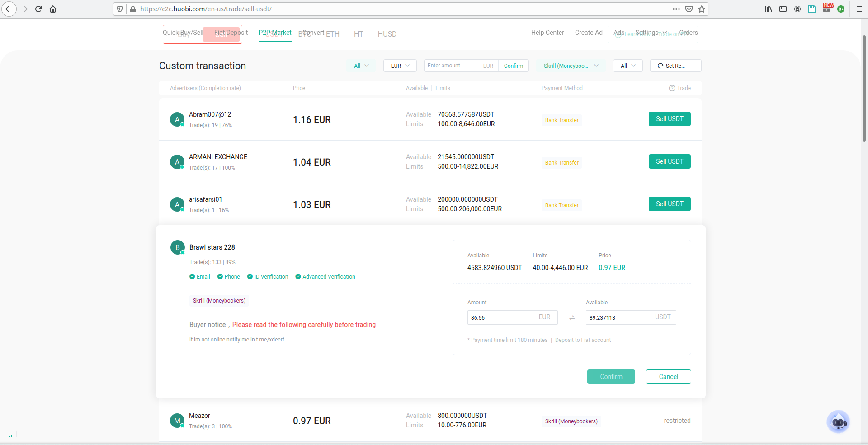The width and height of the screenshot is (868, 445).
Task: Open advertiser ARMANI EXCHANGE's profile name
Action: (x=218, y=157)
